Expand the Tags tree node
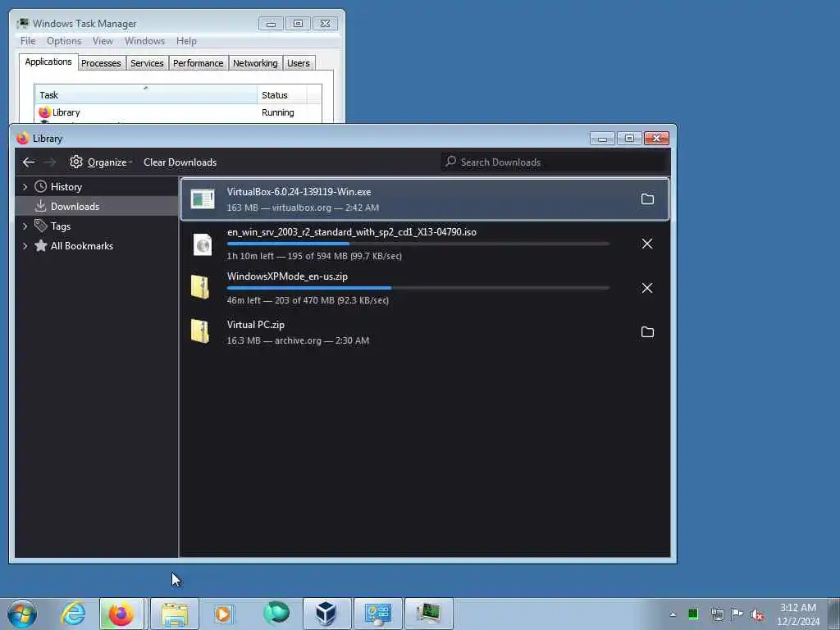This screenshot has width=840, height=630. coord(25,226)
